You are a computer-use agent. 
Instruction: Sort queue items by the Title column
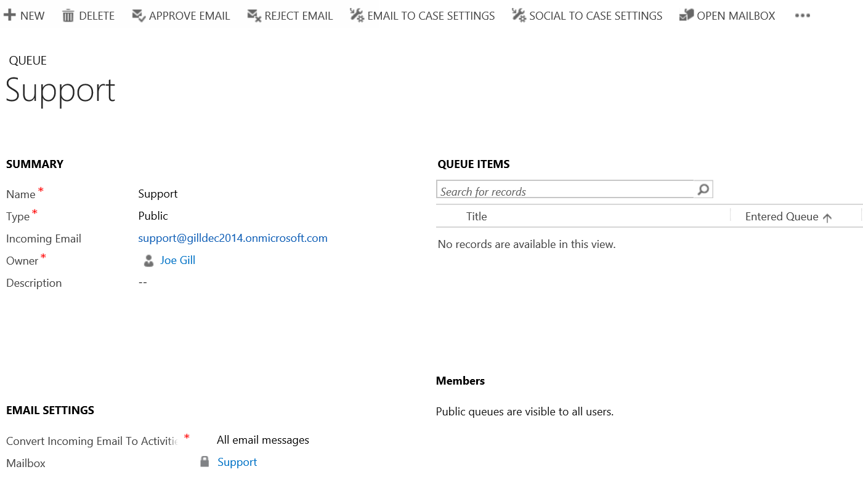coord(476,217)
